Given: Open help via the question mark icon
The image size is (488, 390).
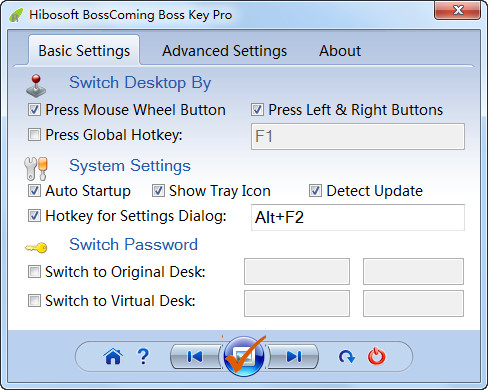Looking at the screenshot, I should (143, 356).
